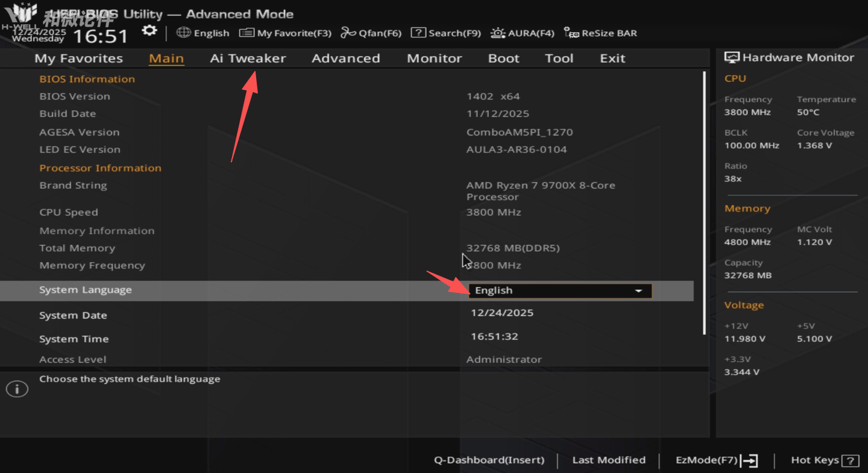Open the Ai Tweaker tab
Viewport: 868px width, 473px height.
(x=248, y=58)
